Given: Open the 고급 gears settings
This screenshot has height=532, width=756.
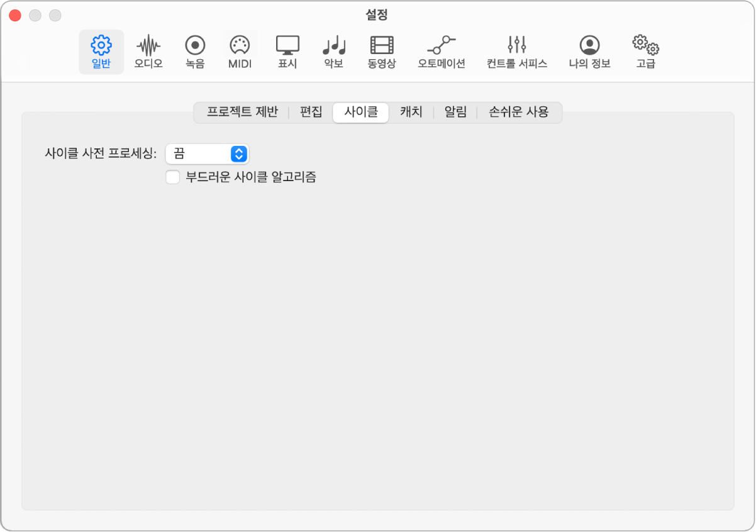Looking at the screenshot, I should (x=646, y=52).
